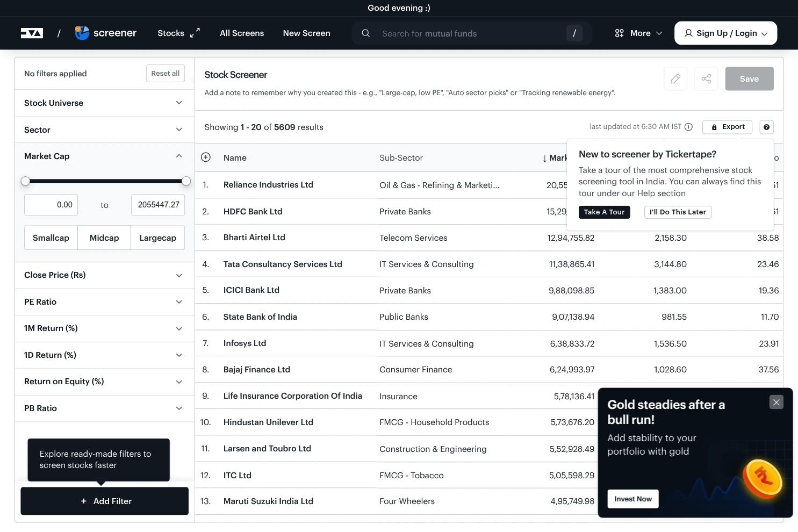Open ICICI Bank Ltd stock

[251, 290]
